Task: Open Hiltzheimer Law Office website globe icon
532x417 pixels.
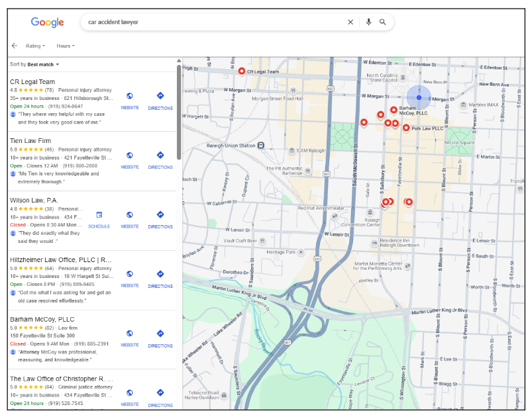Action: coord(130,274)
